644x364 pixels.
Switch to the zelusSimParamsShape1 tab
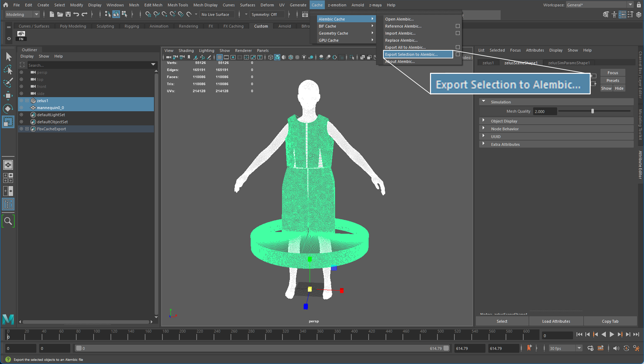569,63
